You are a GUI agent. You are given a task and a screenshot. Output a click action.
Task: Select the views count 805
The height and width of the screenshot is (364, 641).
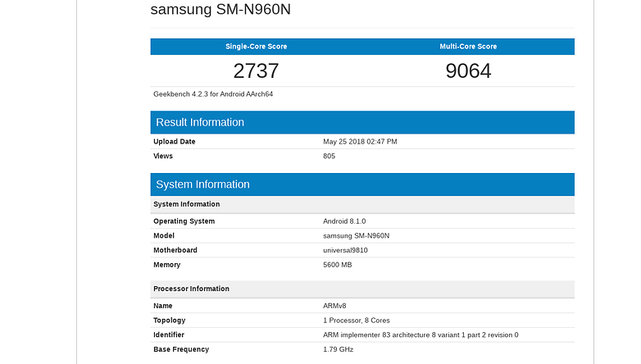point(329,156)
